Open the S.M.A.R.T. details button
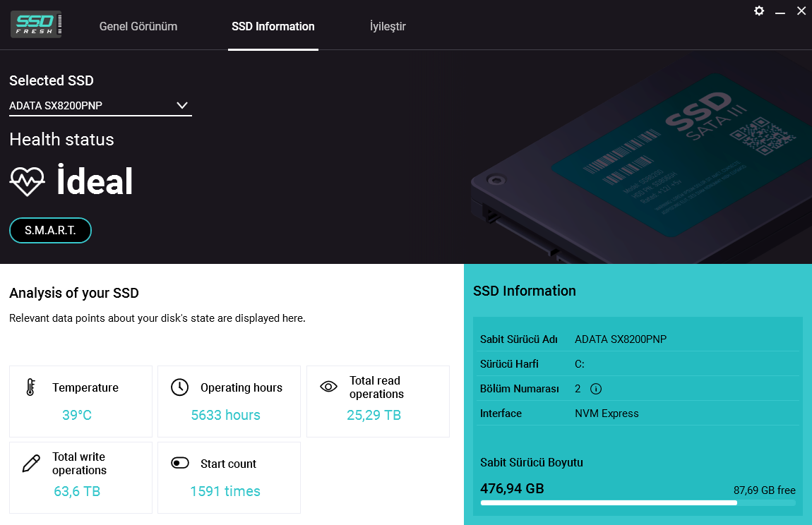812x525 pixels. click(50, 231)
